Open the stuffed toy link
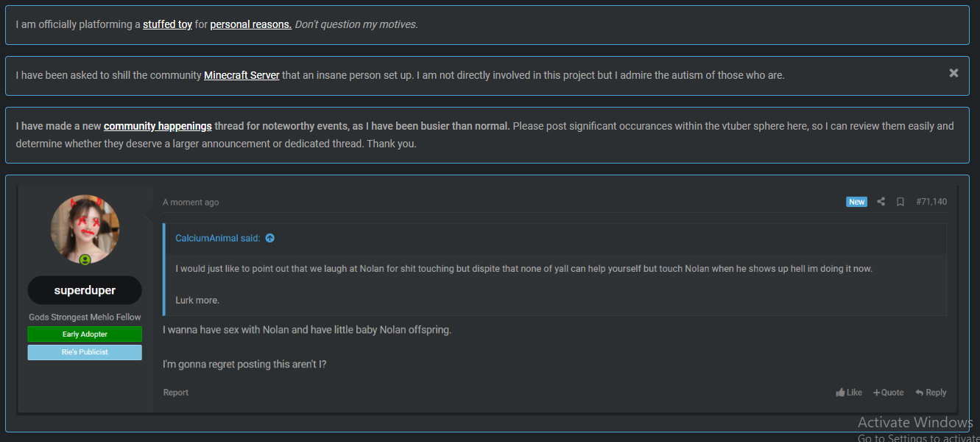Image resolution: width=980 pixels, height=442 pixels. (x=167, y=24)
